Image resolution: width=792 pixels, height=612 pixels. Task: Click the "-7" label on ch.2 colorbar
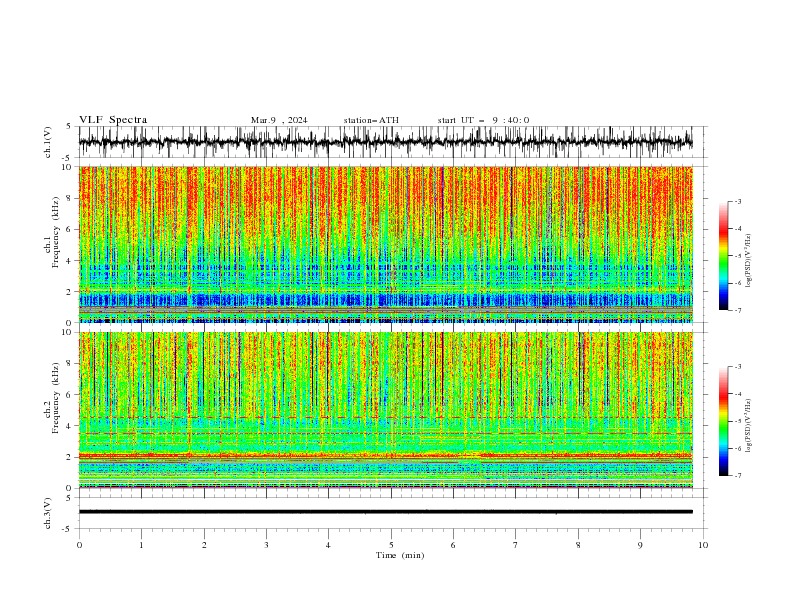[738, 475]
